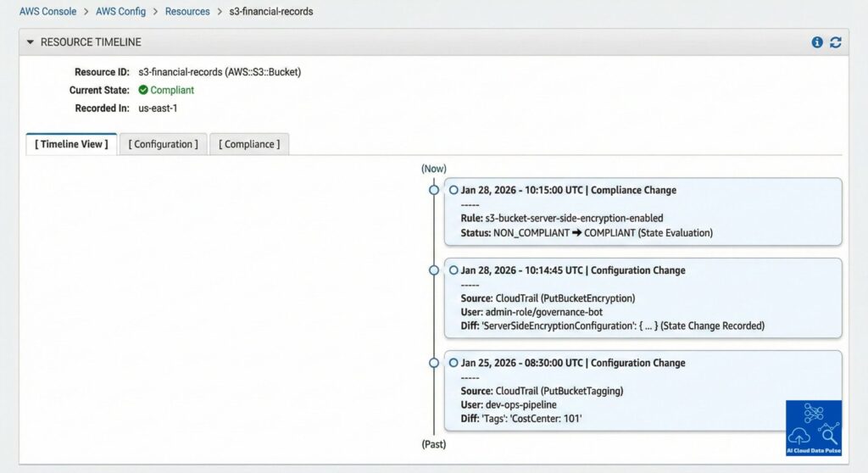Click rule s3-bucket-server-side-encryption-enabled

(562, 218)
